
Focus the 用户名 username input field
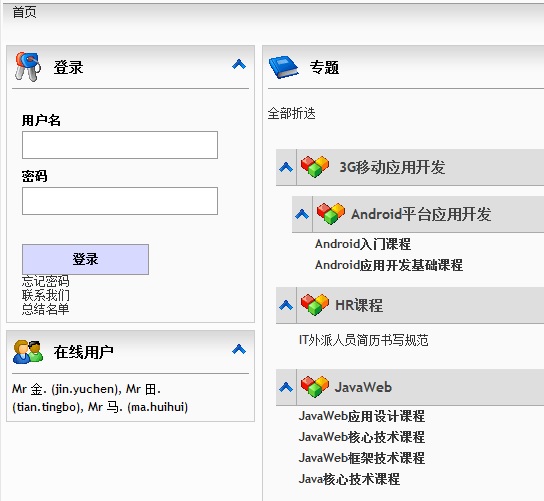click(x=120, y=145)
